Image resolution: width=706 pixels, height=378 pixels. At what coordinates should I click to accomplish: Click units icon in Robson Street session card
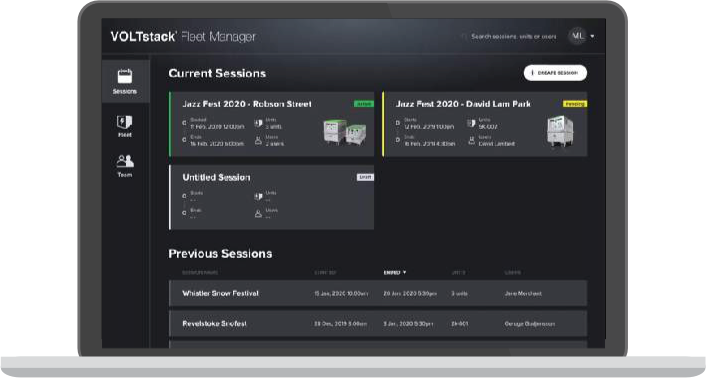tap(258, 123)
